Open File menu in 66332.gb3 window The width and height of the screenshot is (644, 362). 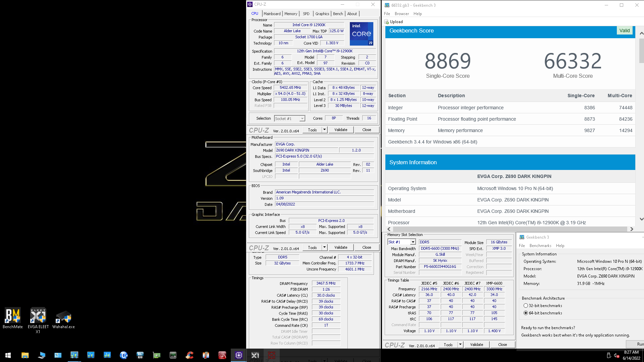point(387,14)
